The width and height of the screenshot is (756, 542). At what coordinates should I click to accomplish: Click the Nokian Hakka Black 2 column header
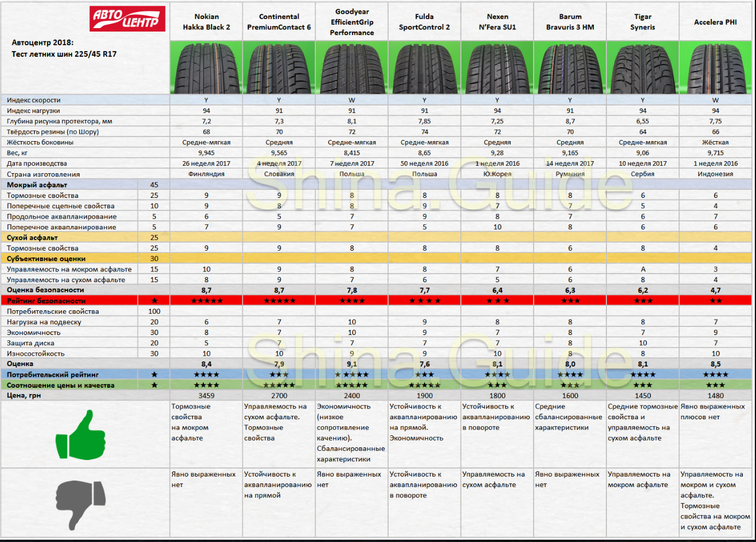tap(206, 22)
